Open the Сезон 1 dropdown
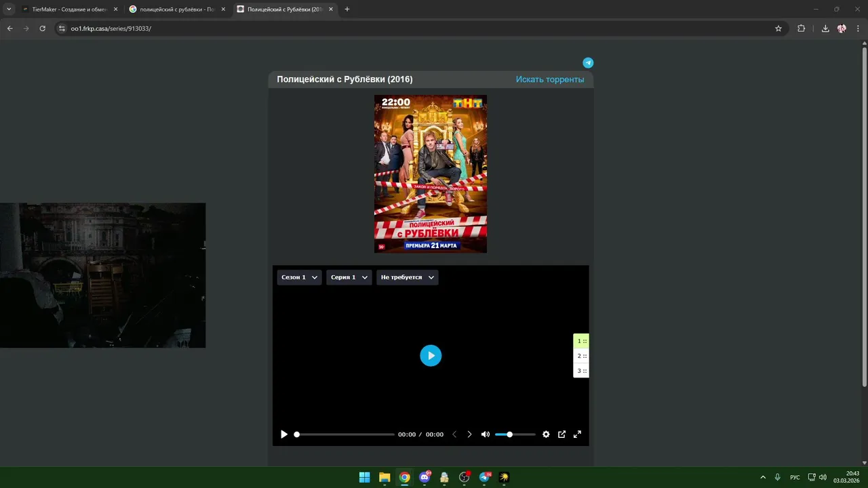This screenshot has width=868, height=488. pyautogui.click(x=299, y=277)
